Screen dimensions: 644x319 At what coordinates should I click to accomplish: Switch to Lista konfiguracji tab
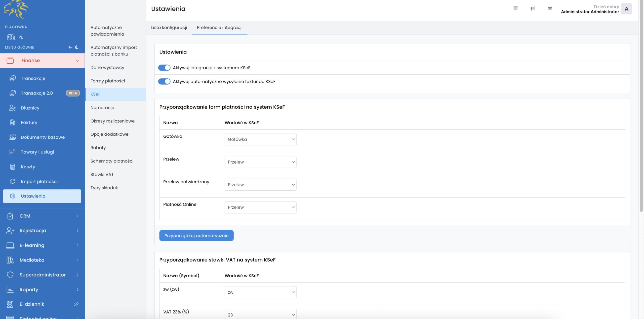(x=169, y=27)
